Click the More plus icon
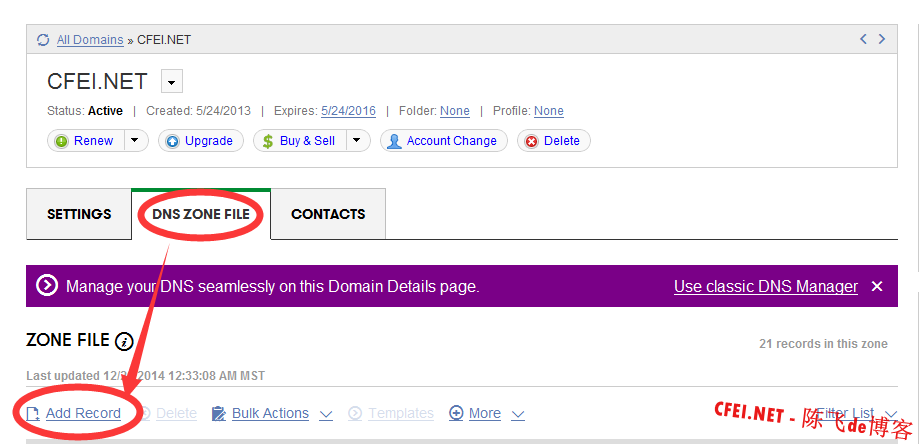The width and height of the screenshot is (919, 444). tap(456, 413)
